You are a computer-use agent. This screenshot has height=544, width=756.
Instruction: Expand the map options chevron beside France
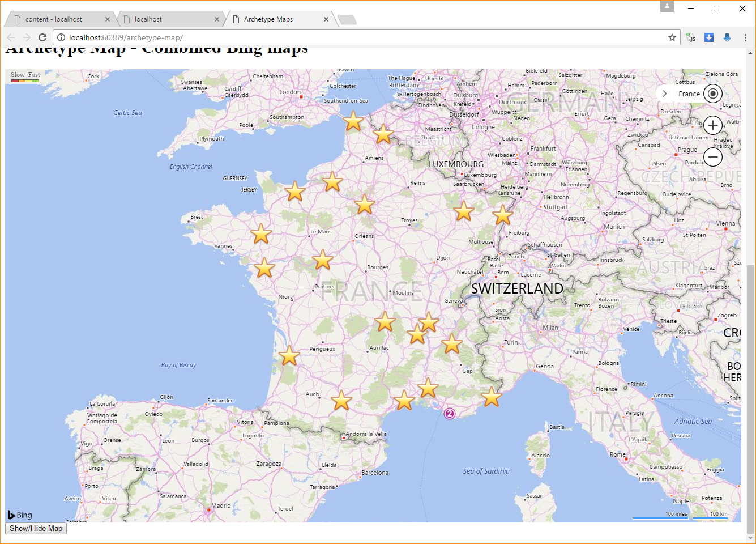click(665, 93)
